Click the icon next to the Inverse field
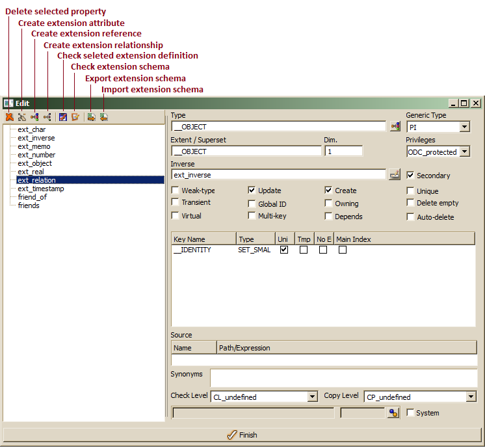The image size is (485, 448). click(394, 174)
